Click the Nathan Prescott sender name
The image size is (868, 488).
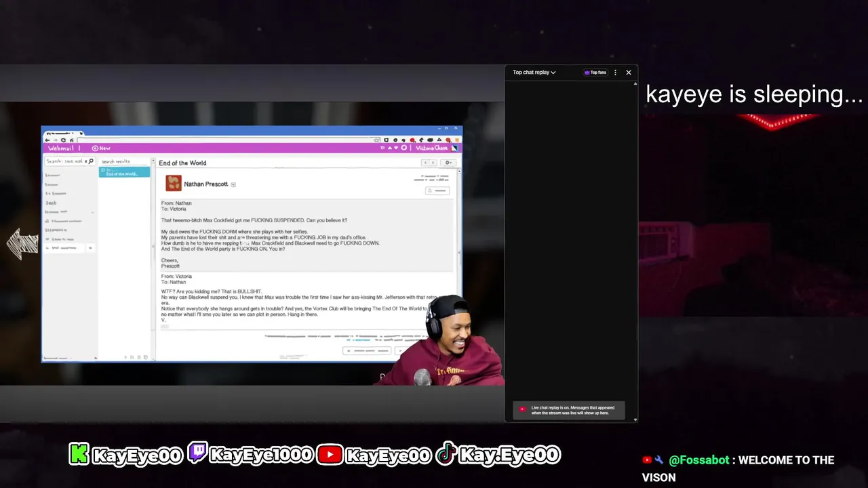[x=206, y=184]
